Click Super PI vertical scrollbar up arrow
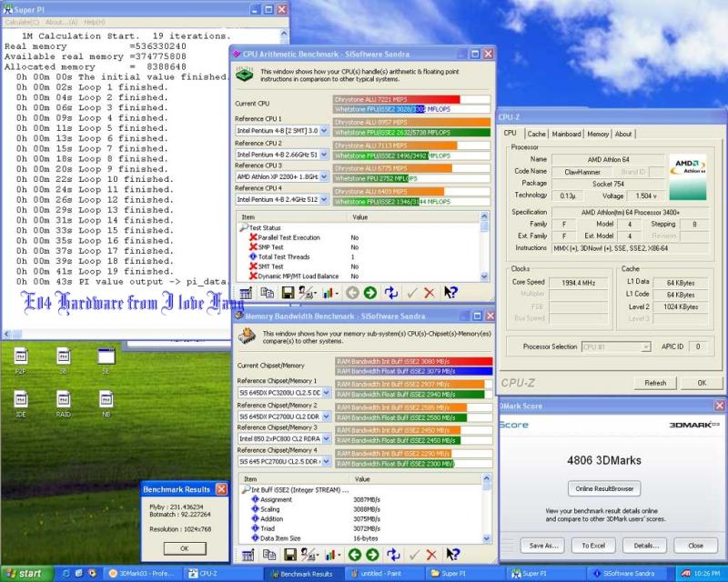 pyautogui.click(x=284, y=35)
